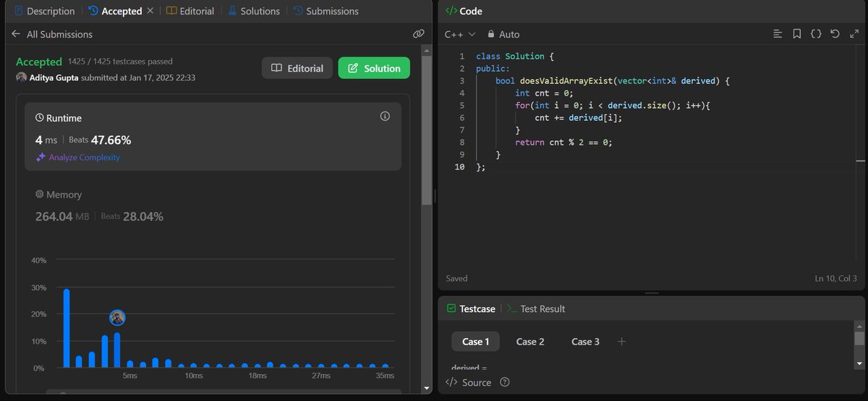The height and width of the screenshot is (401, 868).
Task: Click the 28.04% memory beats value
Action: click(x=143, y=216)
